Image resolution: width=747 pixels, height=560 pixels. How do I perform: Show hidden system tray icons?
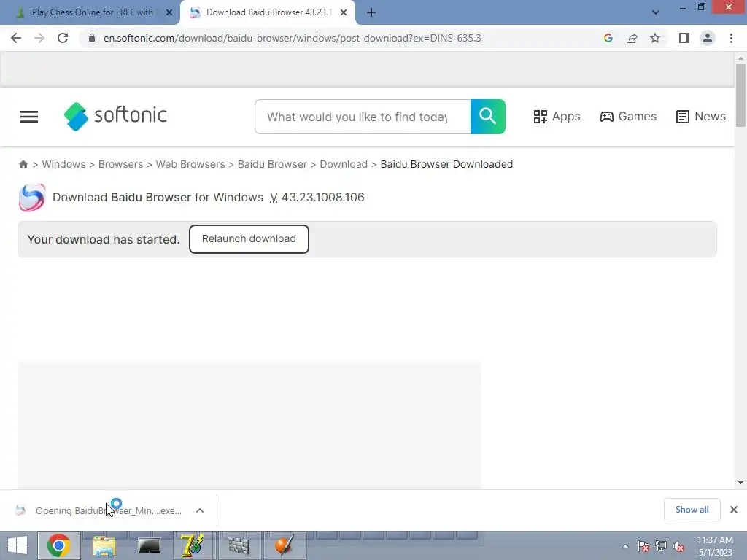(625, 546)
